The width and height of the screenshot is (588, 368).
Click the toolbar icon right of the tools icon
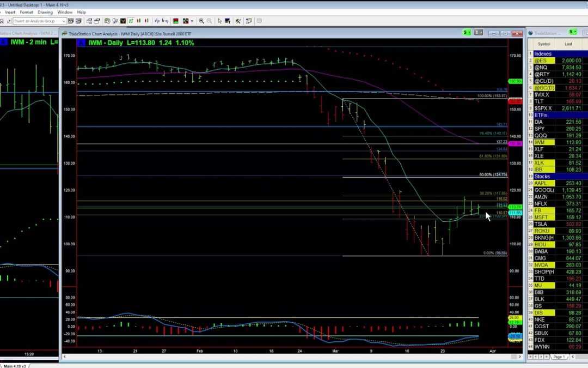point(249,21)
